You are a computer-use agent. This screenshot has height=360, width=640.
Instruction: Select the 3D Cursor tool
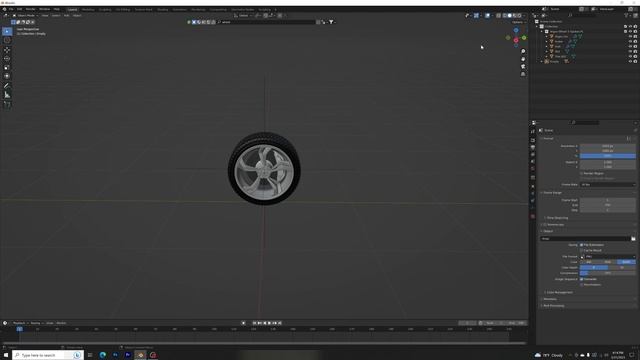pos(7,40)
